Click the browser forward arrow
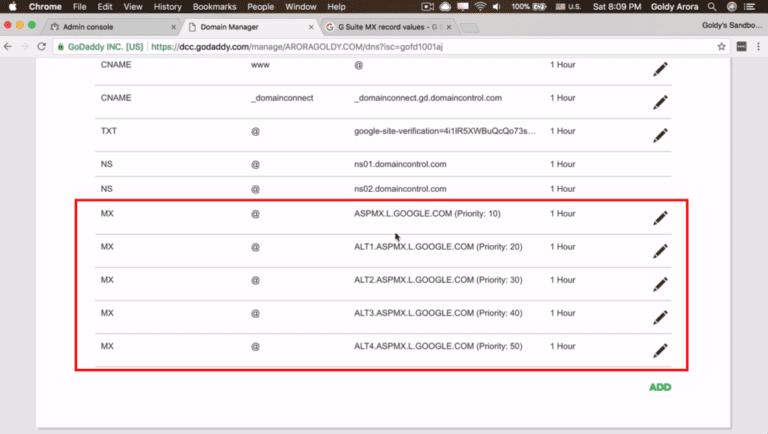This screenshot has height=434, width=768. tap(24, 47)
